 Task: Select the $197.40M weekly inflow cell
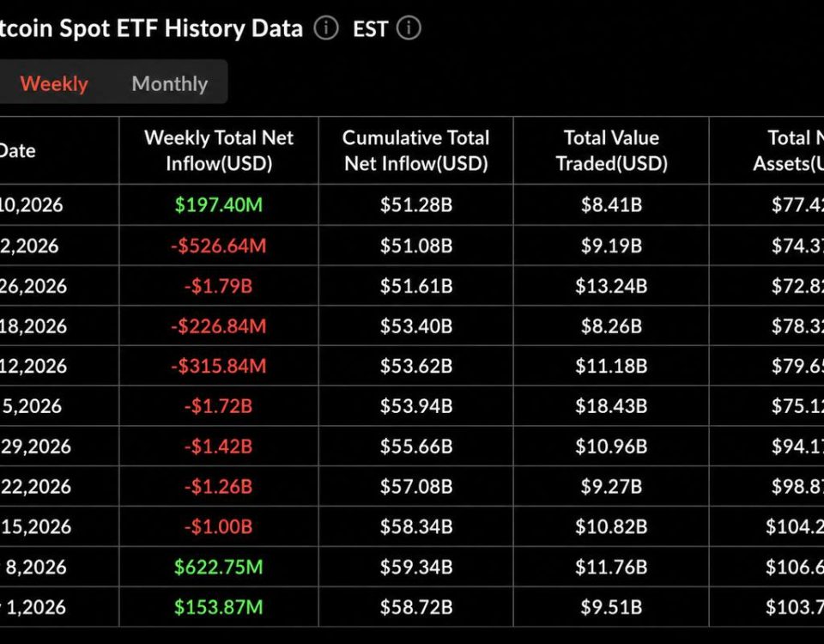tap(219, 204)
